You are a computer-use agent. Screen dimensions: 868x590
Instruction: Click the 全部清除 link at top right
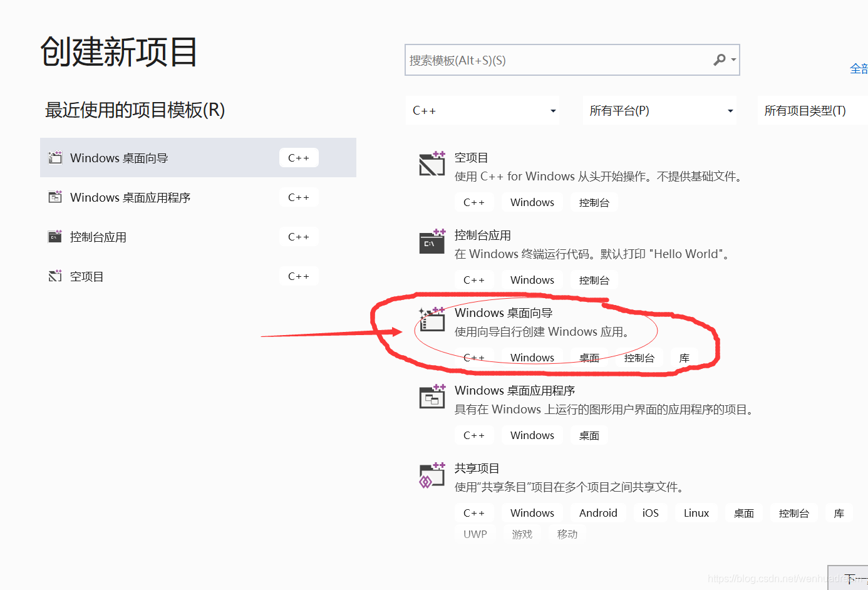point(859,69)
